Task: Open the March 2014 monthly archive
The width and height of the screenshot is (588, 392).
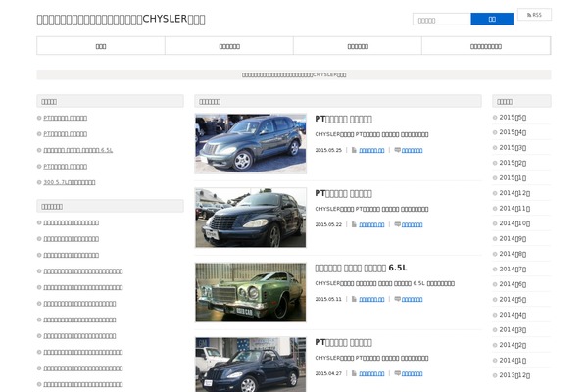Action: [x=513, y=329]
